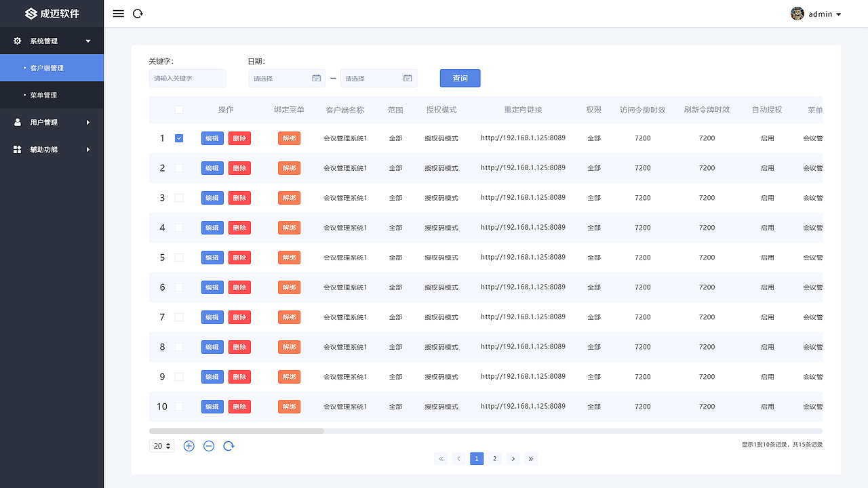Click the table refresh icon near pagination
The image size is (868, 488).
pyautogui.click(x=229, y=445)
